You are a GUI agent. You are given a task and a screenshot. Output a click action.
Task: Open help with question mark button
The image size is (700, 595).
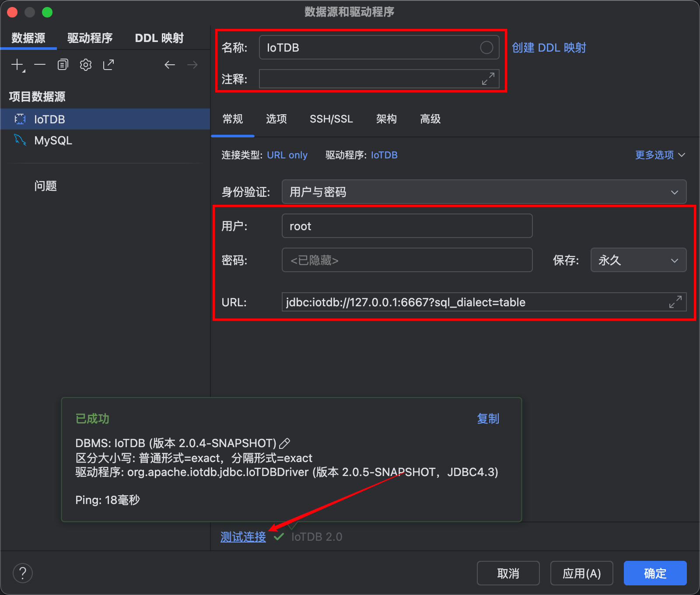pyautogui.click(x=23, y=573)
